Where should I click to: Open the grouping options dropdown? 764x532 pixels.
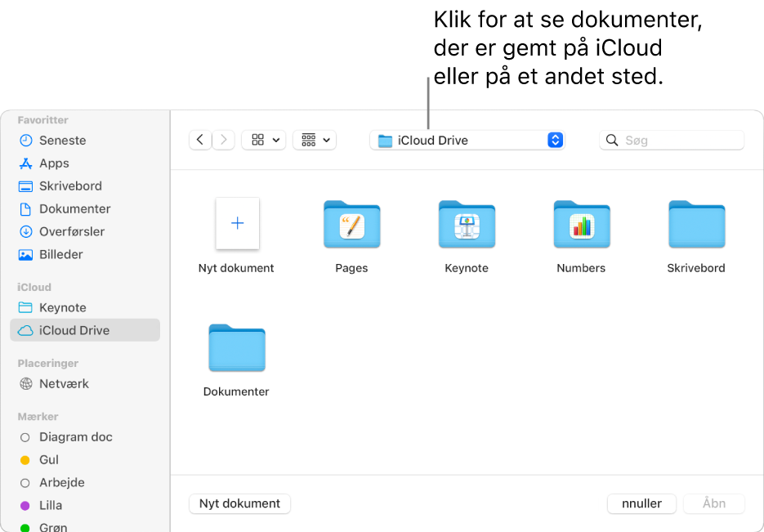click(x=315, y=140)
